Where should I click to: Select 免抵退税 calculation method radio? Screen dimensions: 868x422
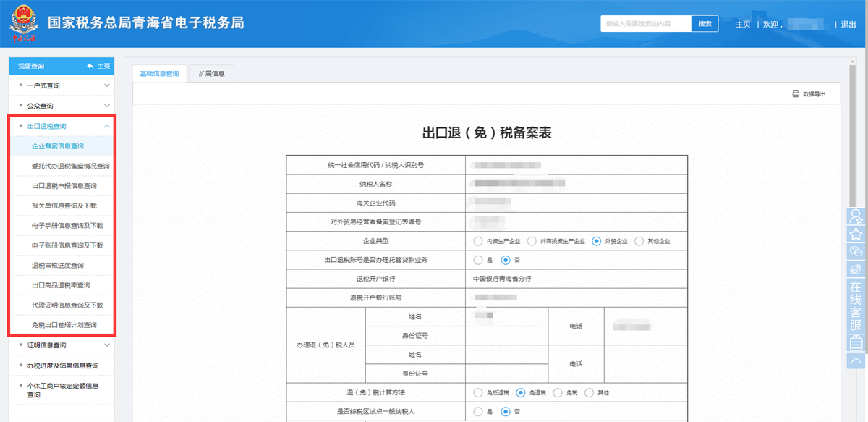click(x=477, y=392)
